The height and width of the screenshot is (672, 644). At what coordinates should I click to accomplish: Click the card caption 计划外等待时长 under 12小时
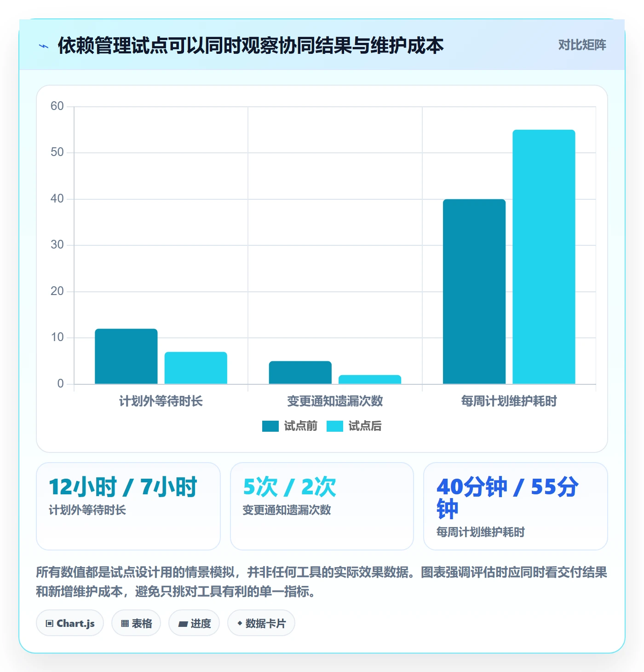(87, 510)
